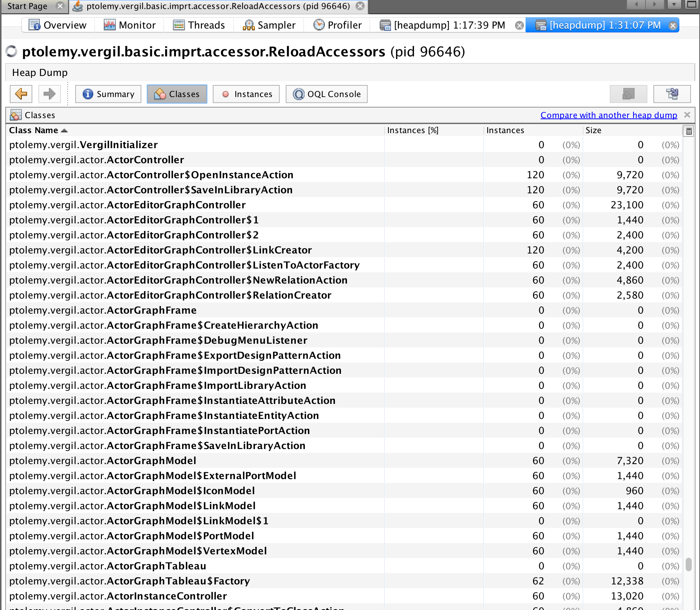The image size is (700, 610).
Task: Open the Monitor tab
Action: [130, 25]
